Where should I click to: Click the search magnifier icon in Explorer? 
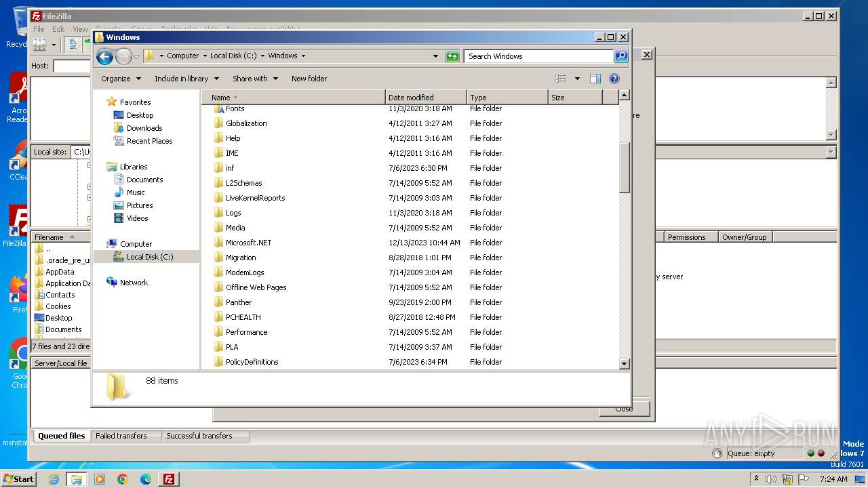point(621,56)
